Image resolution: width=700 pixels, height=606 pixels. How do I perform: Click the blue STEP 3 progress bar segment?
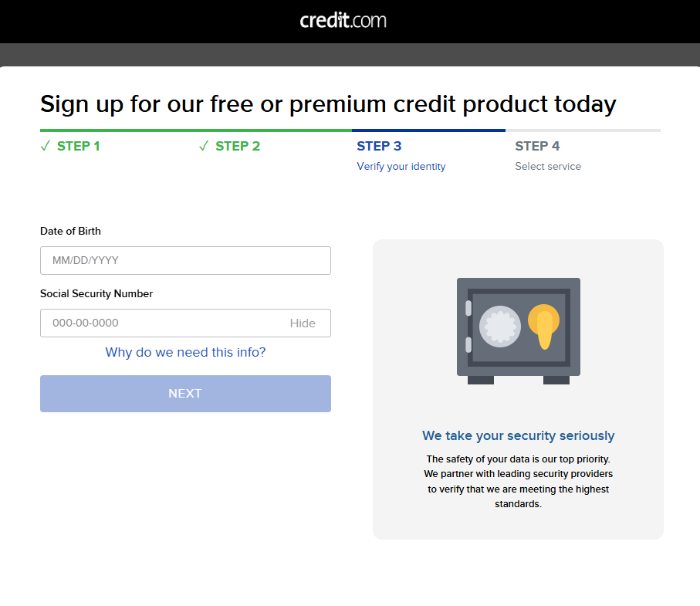428,130
